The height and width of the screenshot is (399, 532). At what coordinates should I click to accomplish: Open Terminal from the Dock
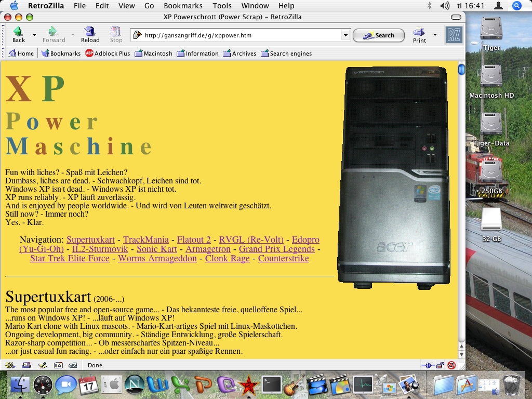pos(271,385)
